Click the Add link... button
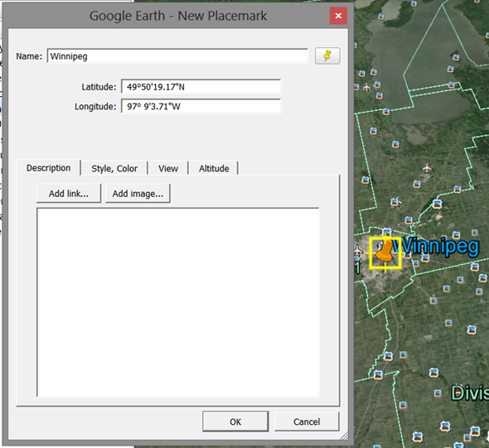489x448 pixels. (69, 194)
